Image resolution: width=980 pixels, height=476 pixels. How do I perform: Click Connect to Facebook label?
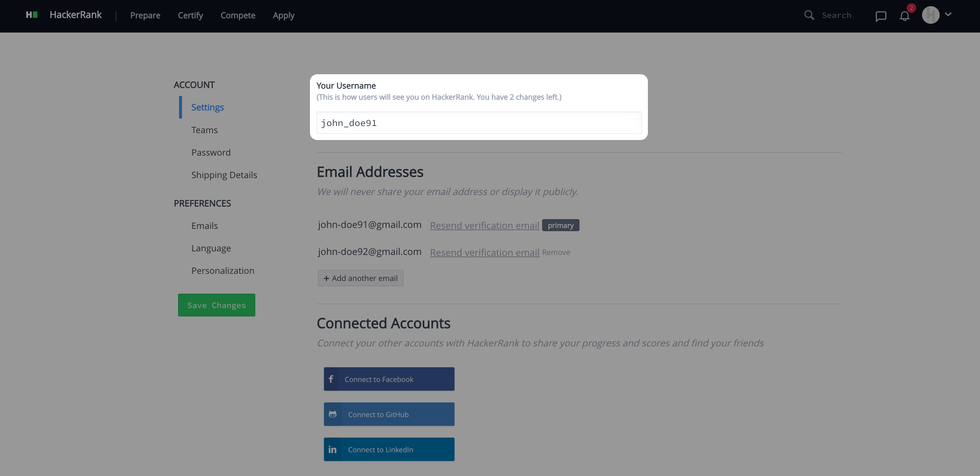[379, 379]
